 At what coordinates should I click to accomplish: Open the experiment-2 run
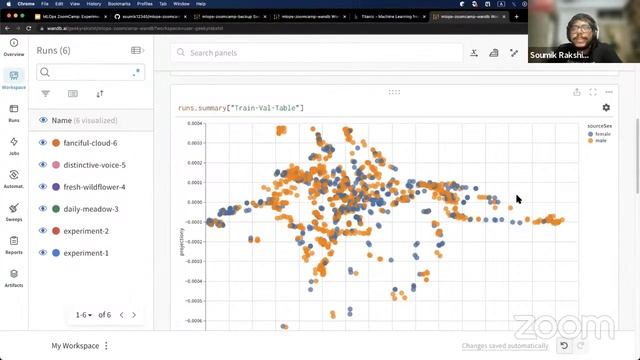(x=86, y=231)
